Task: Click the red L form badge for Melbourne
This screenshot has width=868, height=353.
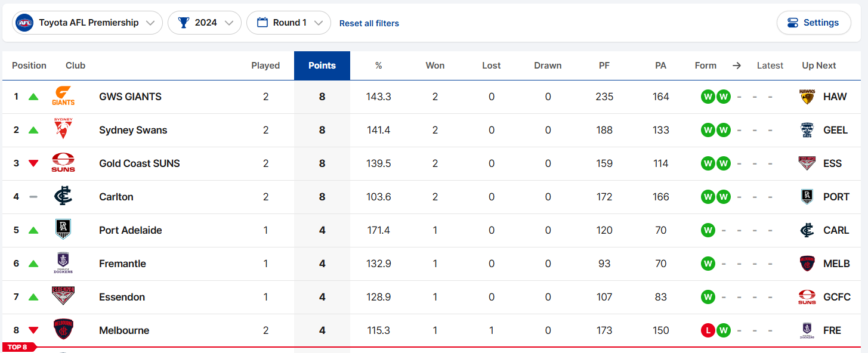Action: (x=708, y=330)
